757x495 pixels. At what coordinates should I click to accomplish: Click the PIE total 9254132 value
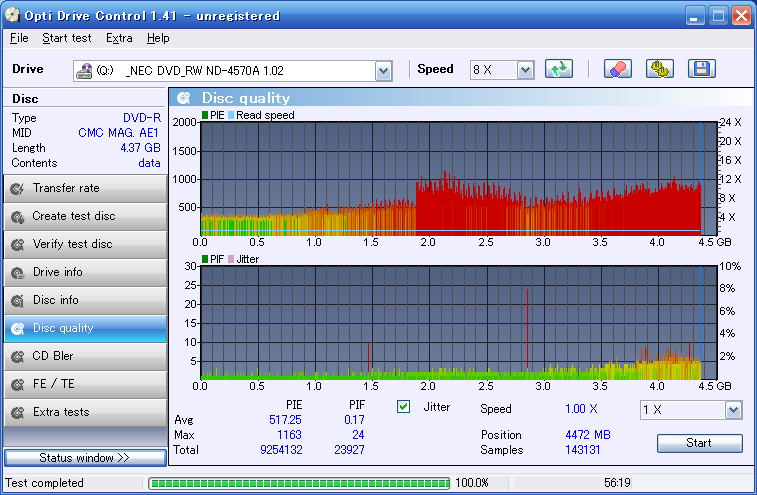pyautogui.click(x=281, y=450)
